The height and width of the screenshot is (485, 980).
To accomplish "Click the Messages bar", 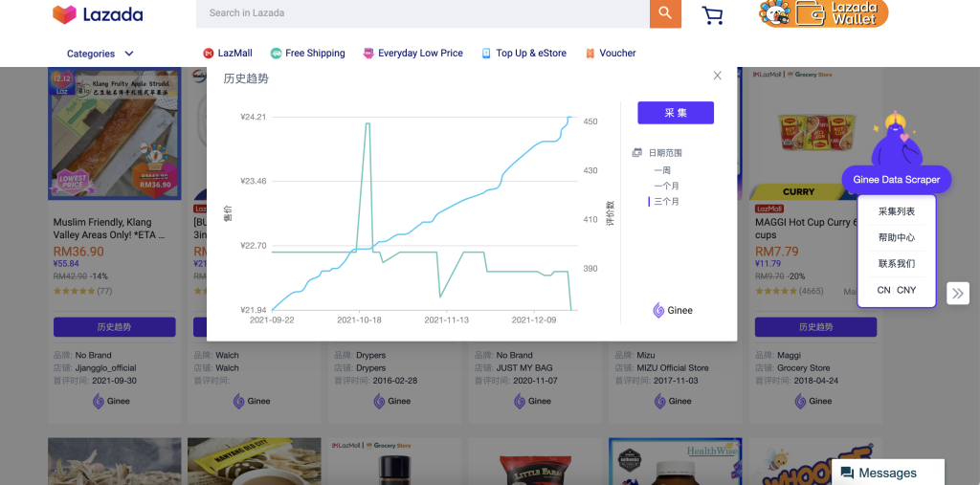I will tap(887, 473).
